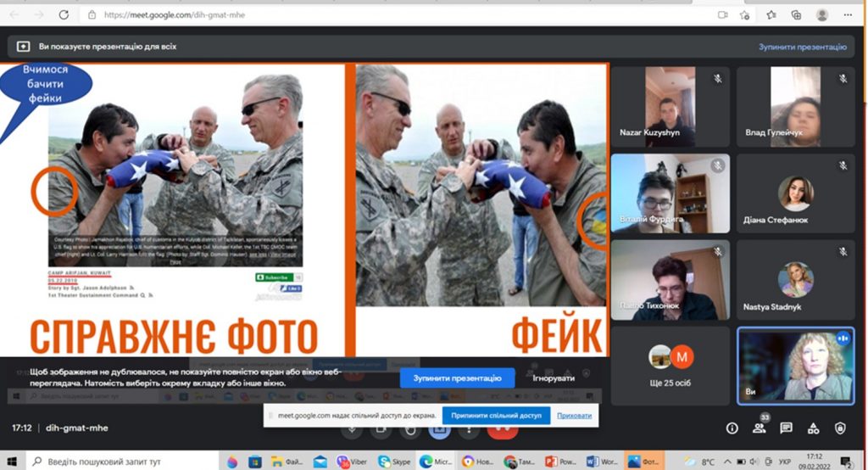The width and height of the screenshot is (868, 470).
Task: Open Skype from the taskbar
Action: click(392, 462)
